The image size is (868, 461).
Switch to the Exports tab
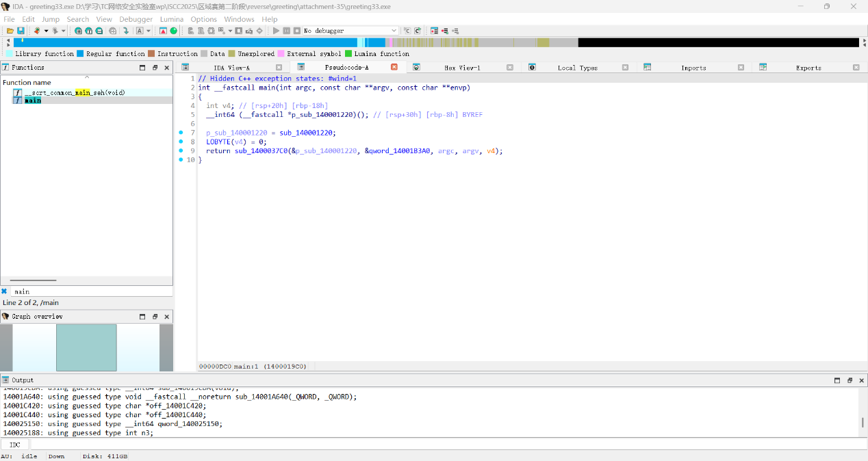(x=808, y=68)
